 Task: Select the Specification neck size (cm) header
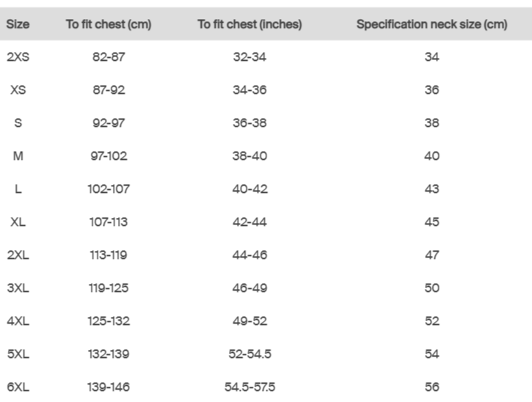(x=431, y=24)
